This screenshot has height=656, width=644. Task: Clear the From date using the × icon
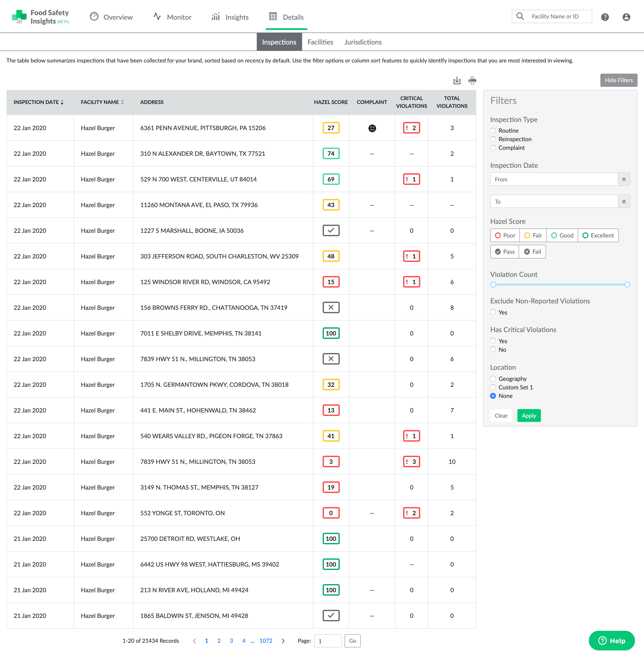click(x=624, y=179)
